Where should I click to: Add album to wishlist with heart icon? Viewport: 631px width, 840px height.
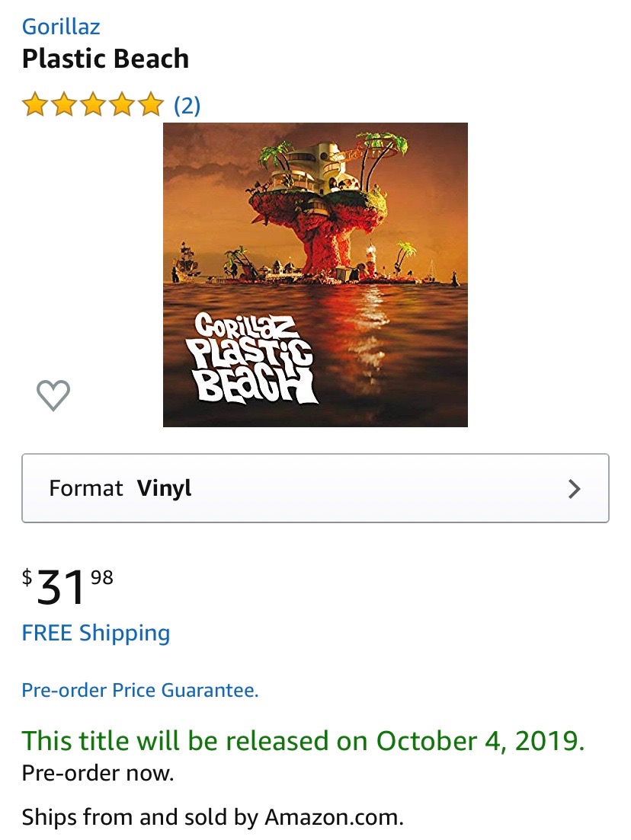tap(53, 395)
